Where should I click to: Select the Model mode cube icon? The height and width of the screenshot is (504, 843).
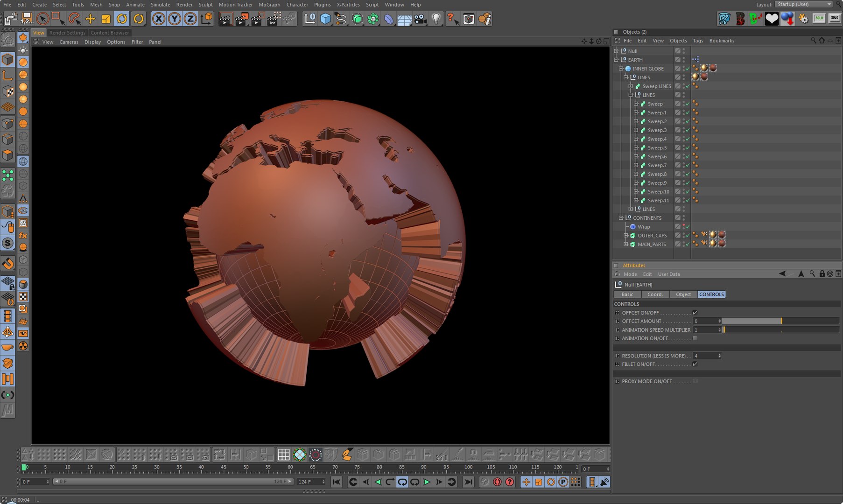click(x=7, y=59)
